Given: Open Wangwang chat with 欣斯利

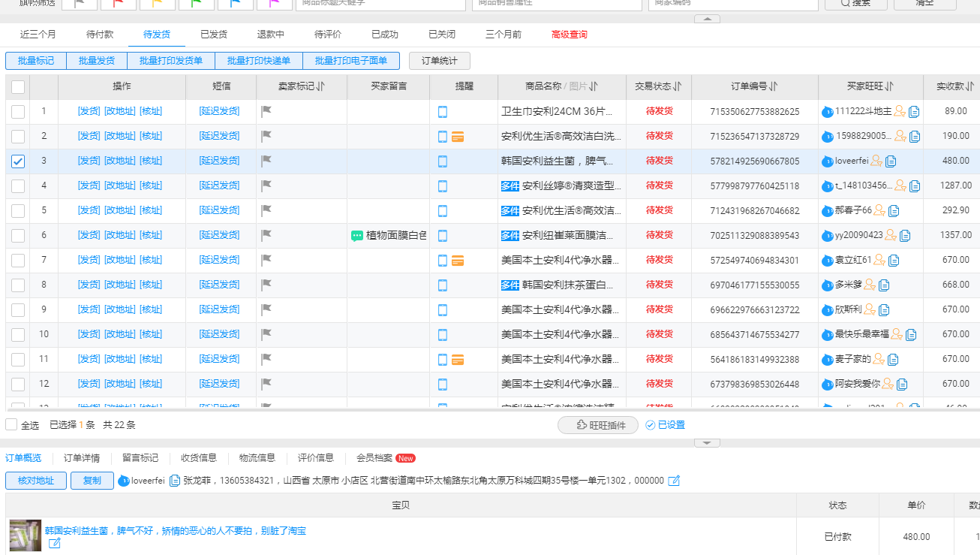Looking at the screenshot, I should [828, 310].
